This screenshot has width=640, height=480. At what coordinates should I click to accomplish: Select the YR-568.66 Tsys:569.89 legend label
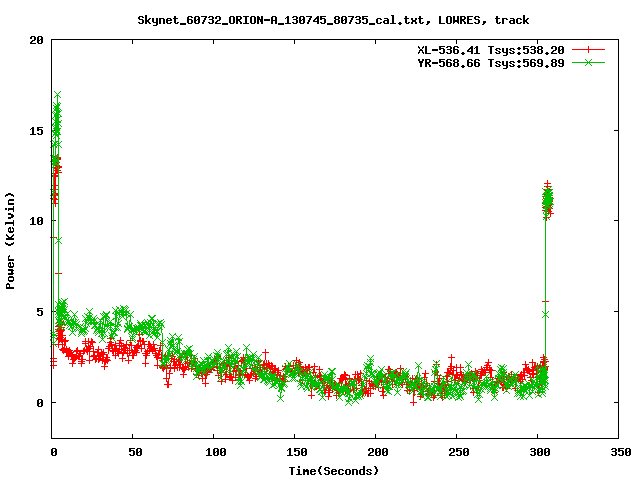coord(491,63)
